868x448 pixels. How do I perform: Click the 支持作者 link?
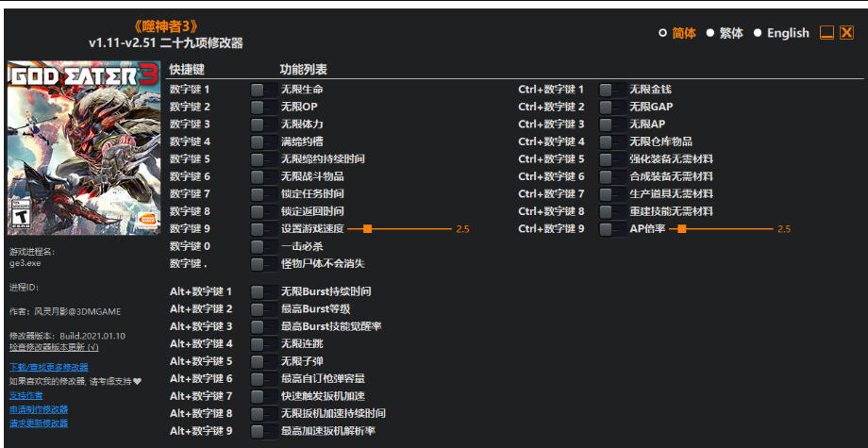pyautogui.click(x=26, y=395)
